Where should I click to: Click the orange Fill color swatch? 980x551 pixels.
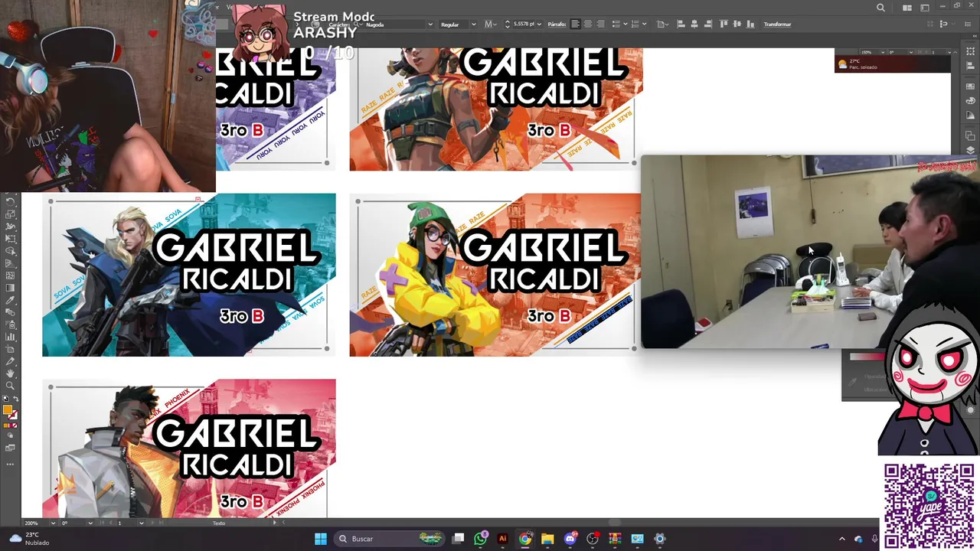(x=8, y=408)
